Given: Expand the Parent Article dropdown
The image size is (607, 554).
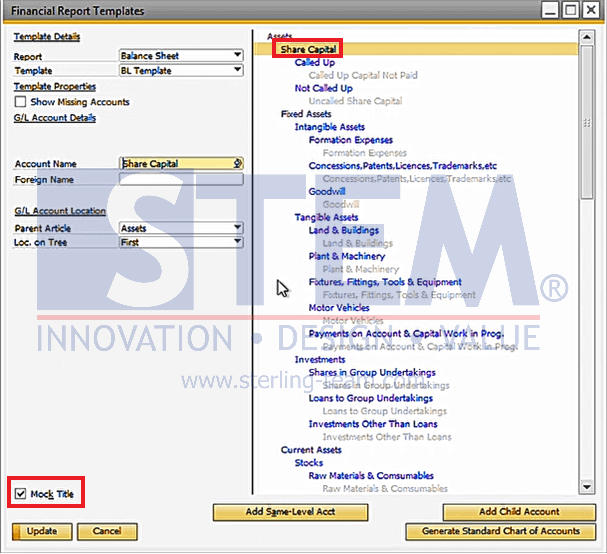Looking at the screenshot, I should (237, 228).
